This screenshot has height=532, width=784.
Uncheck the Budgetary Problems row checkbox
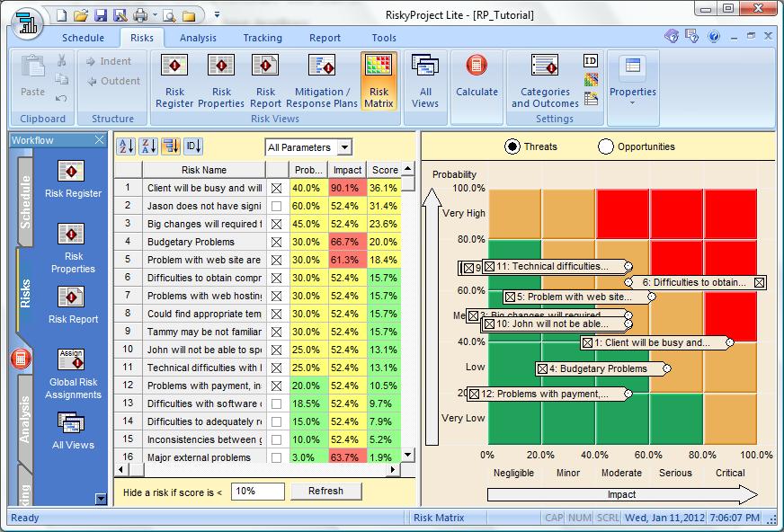coord(277,242)
